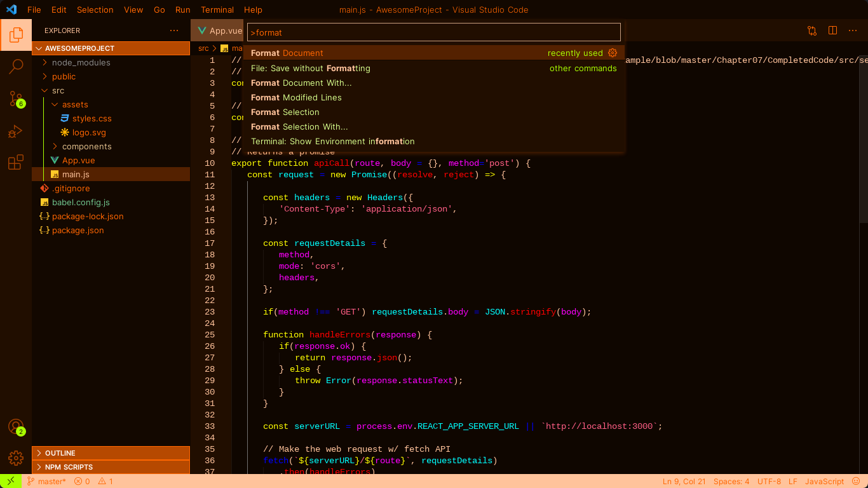Screen dimensions: 868x488
Task: Open the Search view in activity bar
Action: (16, 66)
